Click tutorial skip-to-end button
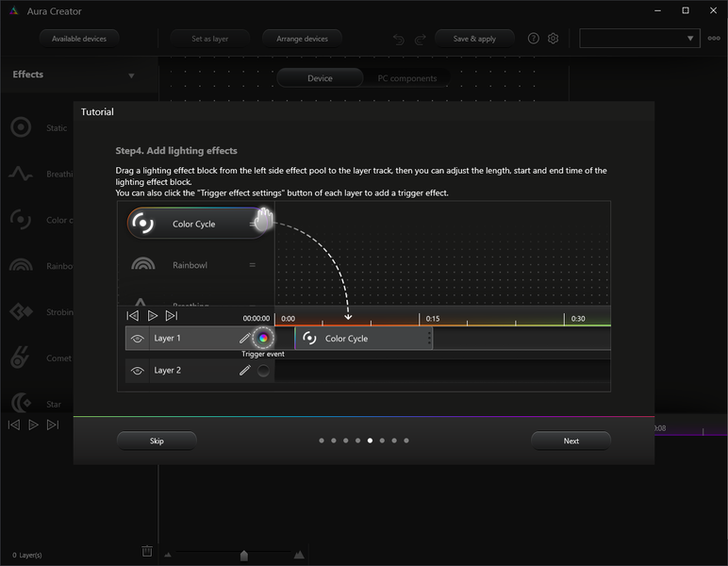Image resolution: width=728 pixels, height=566 pixels. (x=172, y=316)
